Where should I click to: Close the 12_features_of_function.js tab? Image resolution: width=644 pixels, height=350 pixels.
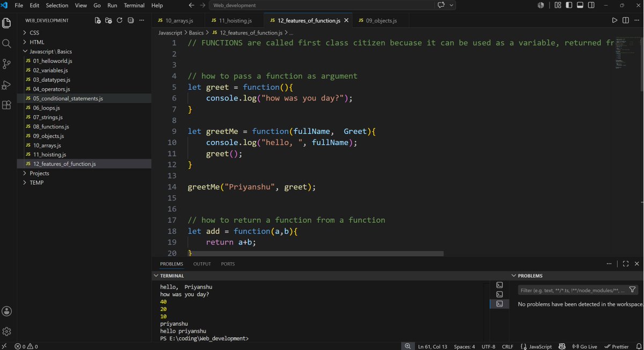pos(346,20)
